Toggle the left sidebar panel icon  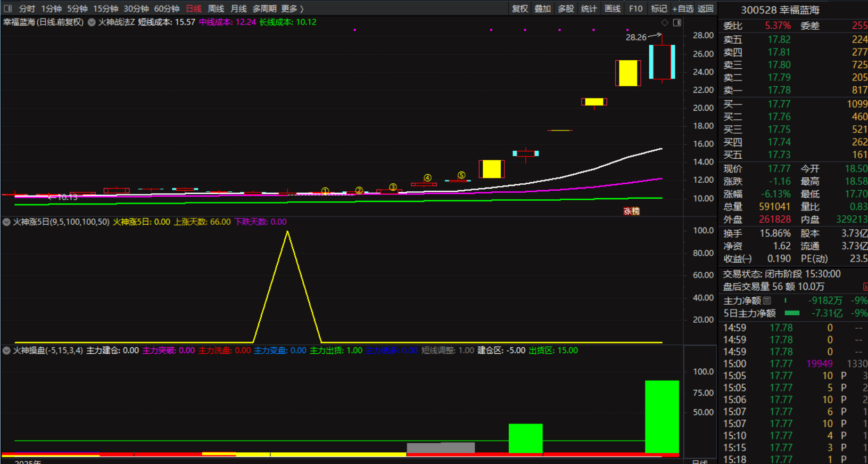pos(7,9)
